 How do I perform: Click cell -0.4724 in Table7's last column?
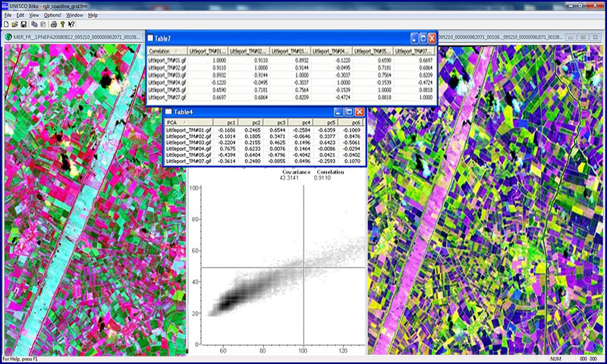click(x=424, y=83)
